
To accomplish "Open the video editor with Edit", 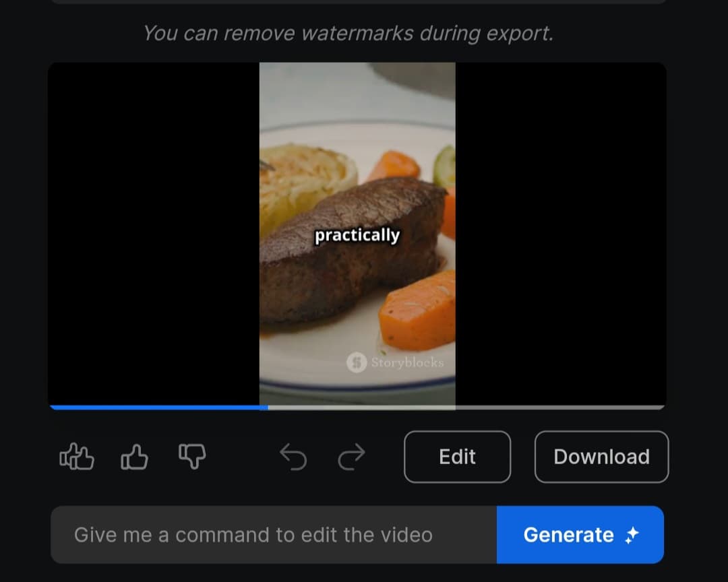I will point(457,457).
